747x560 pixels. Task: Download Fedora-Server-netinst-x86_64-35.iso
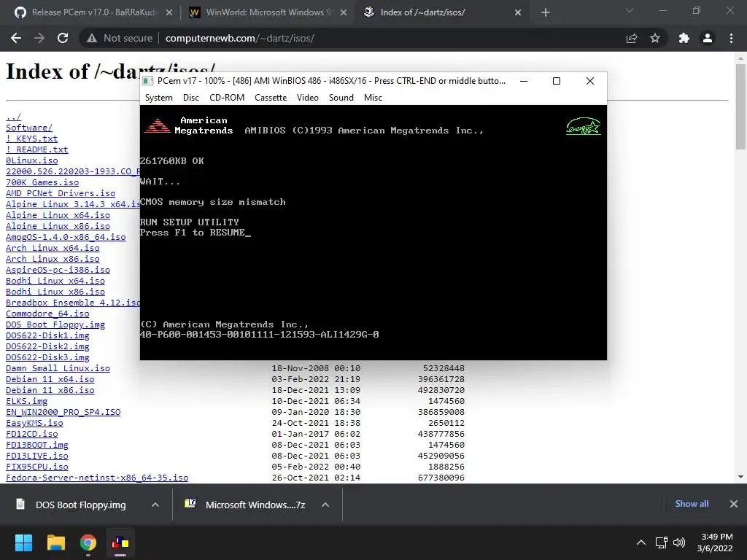tap(97, 478)
